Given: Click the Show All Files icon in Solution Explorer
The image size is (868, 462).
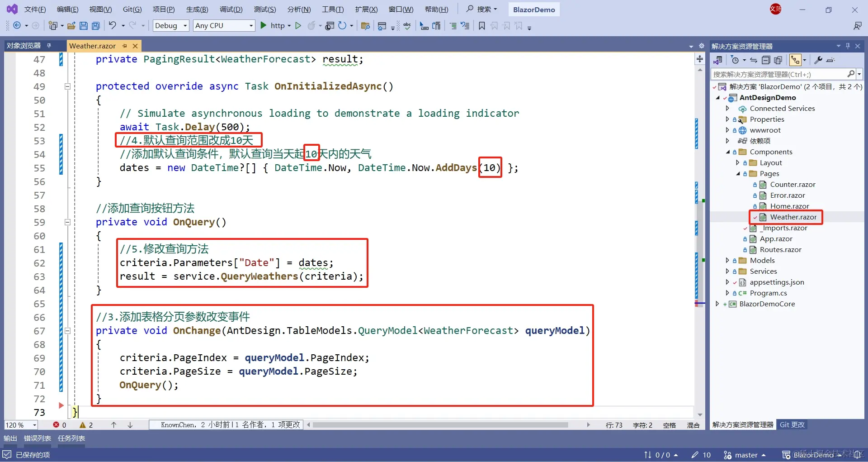Looking at the screenshot, I should [x=778, y=60].
